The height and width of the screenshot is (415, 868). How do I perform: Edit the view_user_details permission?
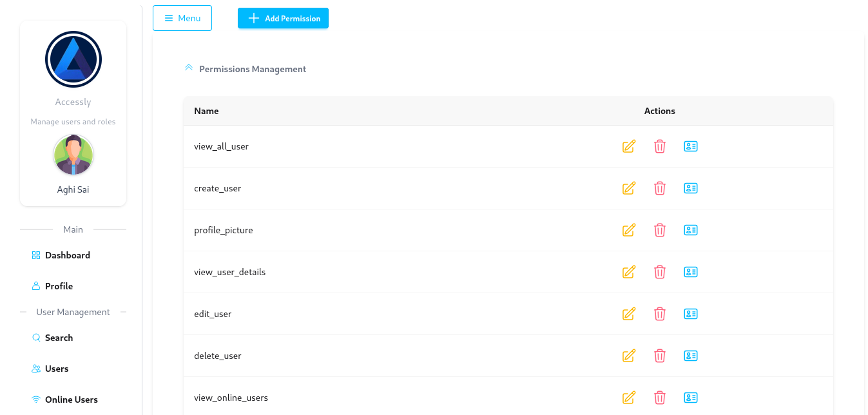click(629, 272)
